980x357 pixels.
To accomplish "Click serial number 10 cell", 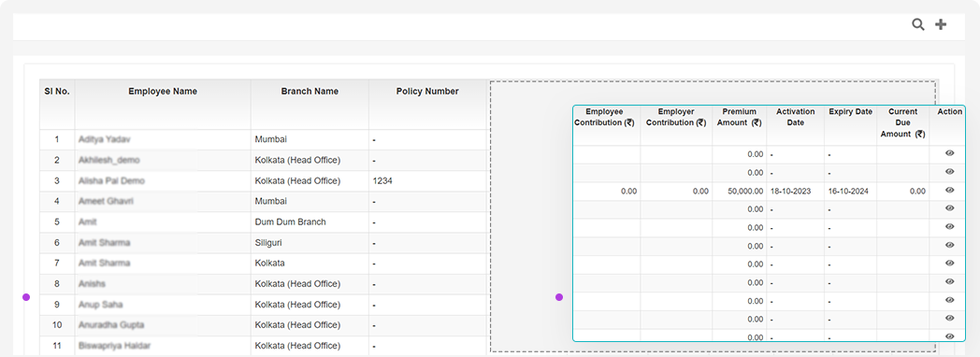I will pyautogui.click(x=57, y=325).
